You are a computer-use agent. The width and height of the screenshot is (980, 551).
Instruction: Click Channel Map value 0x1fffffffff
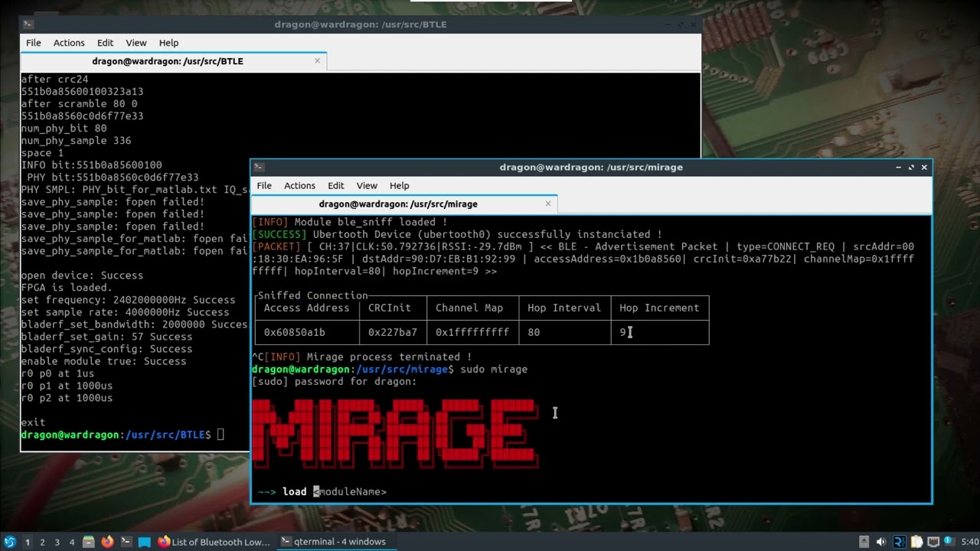pyautogui.click(x=472, y=332)
